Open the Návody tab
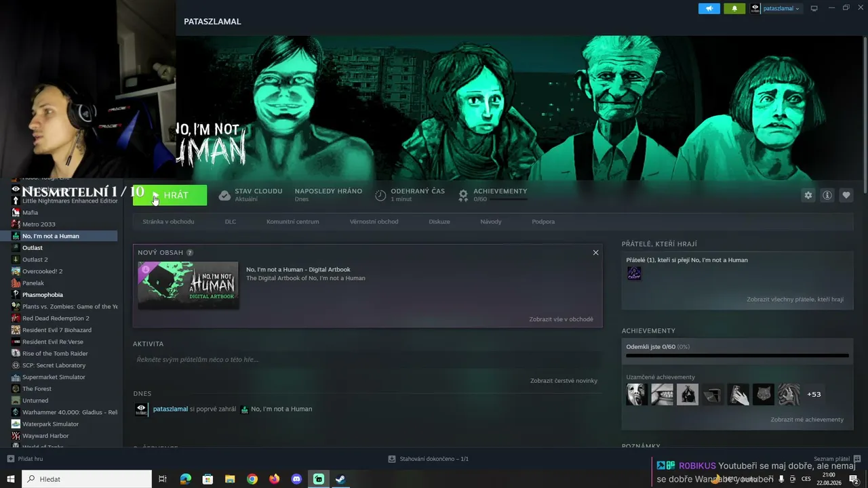Screen dimensions: 868x488 pos(491,222)
